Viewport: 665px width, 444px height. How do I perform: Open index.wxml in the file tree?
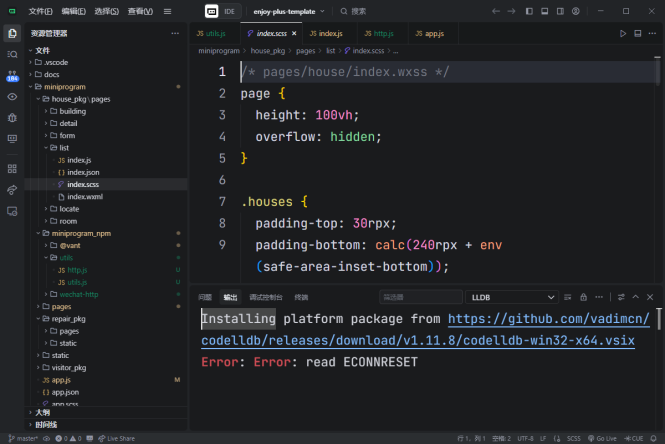coord(83,197)
